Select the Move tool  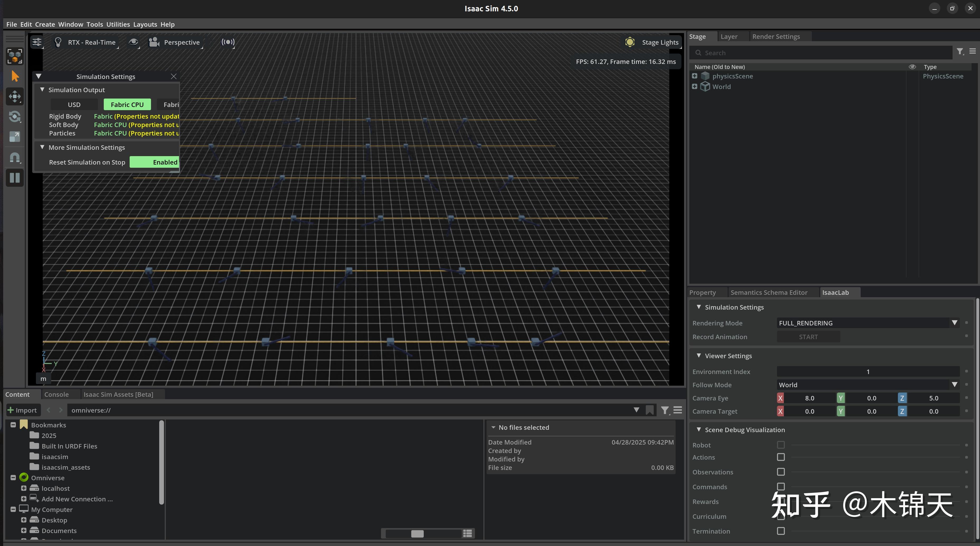15,96
